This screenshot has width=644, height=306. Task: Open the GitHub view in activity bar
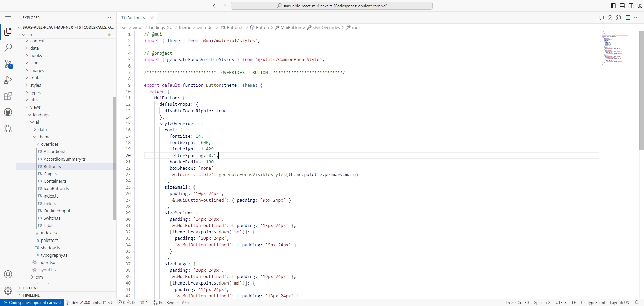(8, 113)
